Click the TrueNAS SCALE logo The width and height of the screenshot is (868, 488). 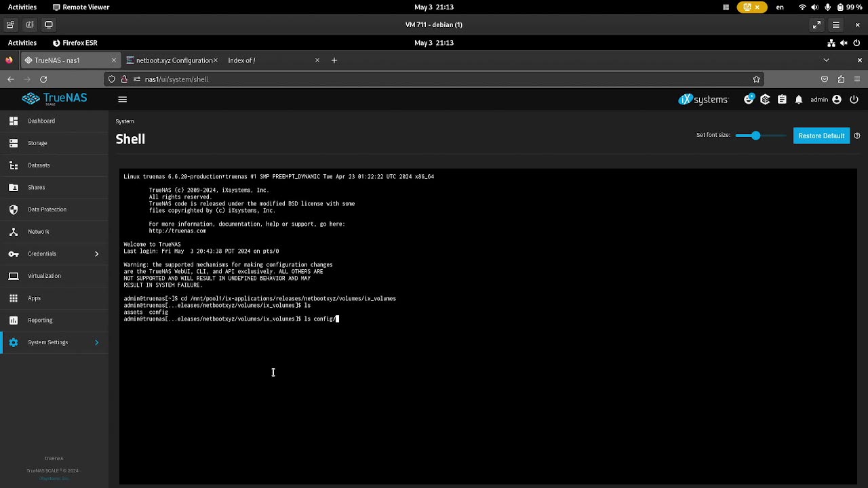click(x=54, y=99)
